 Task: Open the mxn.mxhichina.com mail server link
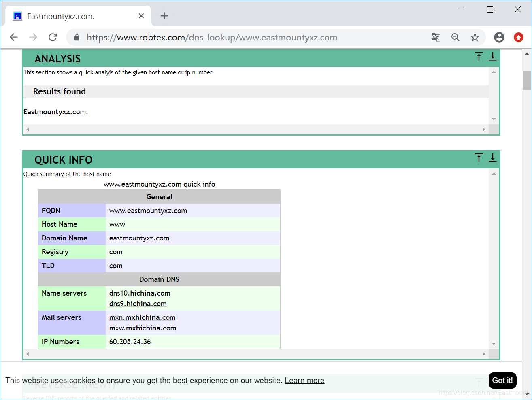pos(143,317)
